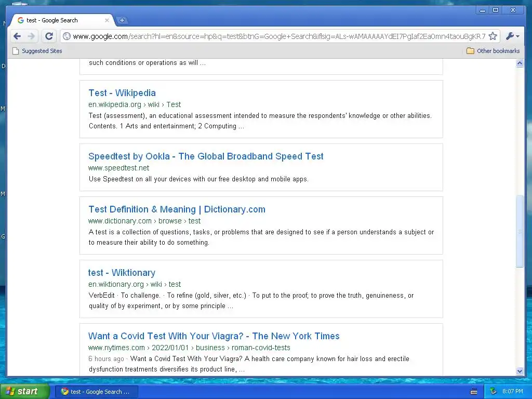Click the site info globe icon
The height and width of the screenshot is (399, 532).
pos(67,36)
